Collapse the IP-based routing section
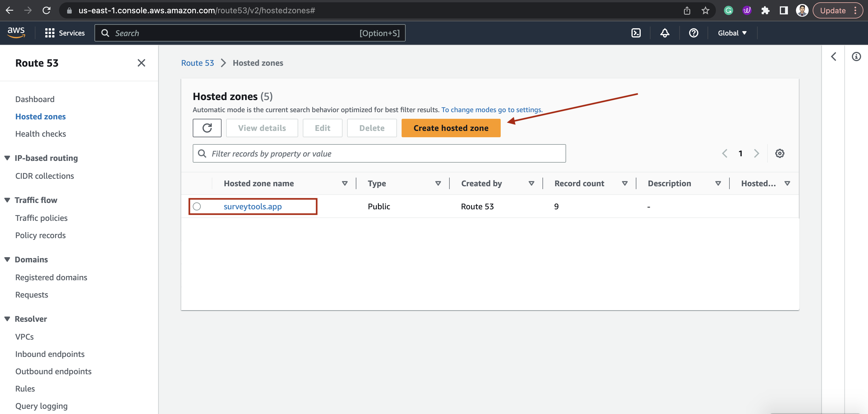Viewport: 868px width, 414px height. click(7, 158)
